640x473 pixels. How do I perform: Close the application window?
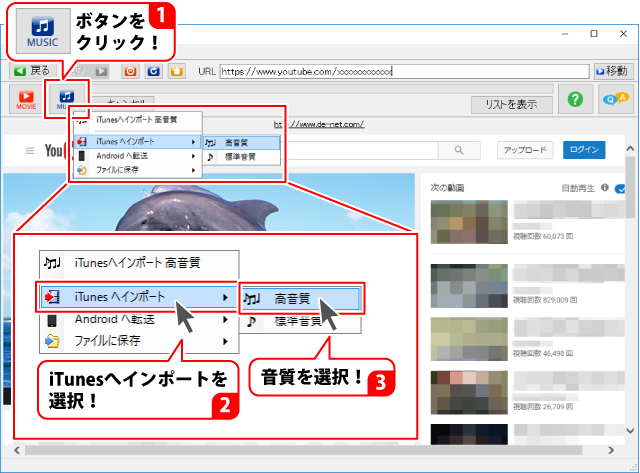click(x=623, y=34)
